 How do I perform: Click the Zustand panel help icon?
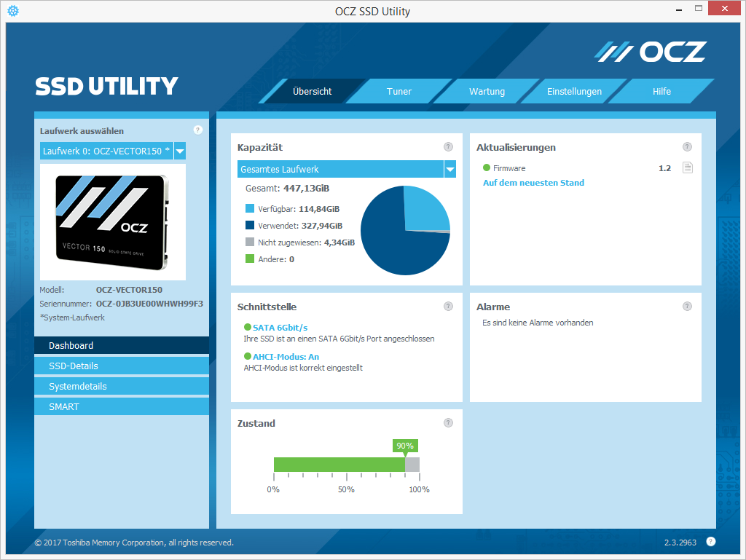click(448, 422)
